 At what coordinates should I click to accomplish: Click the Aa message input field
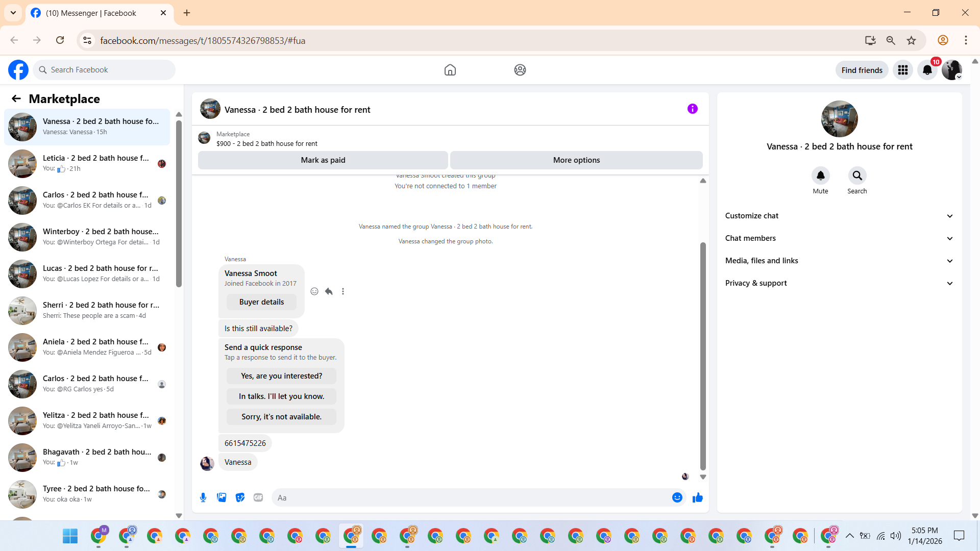point(470,497)
